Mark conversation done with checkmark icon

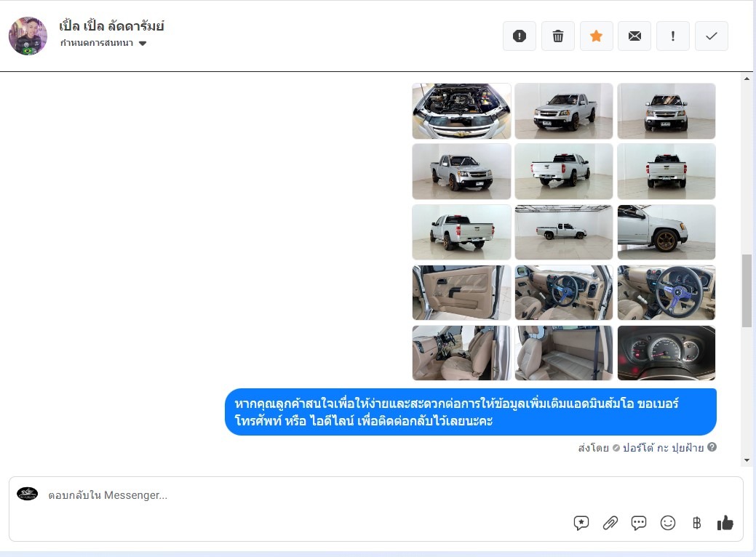(712, 36)
